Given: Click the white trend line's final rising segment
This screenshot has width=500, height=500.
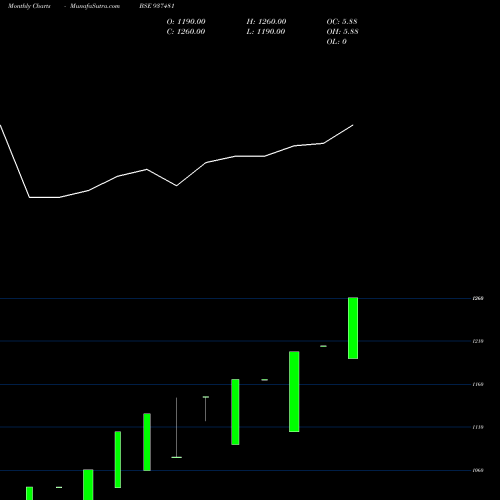Looking at the screenshot, I should pyautogui.click(x=338, y=134).
